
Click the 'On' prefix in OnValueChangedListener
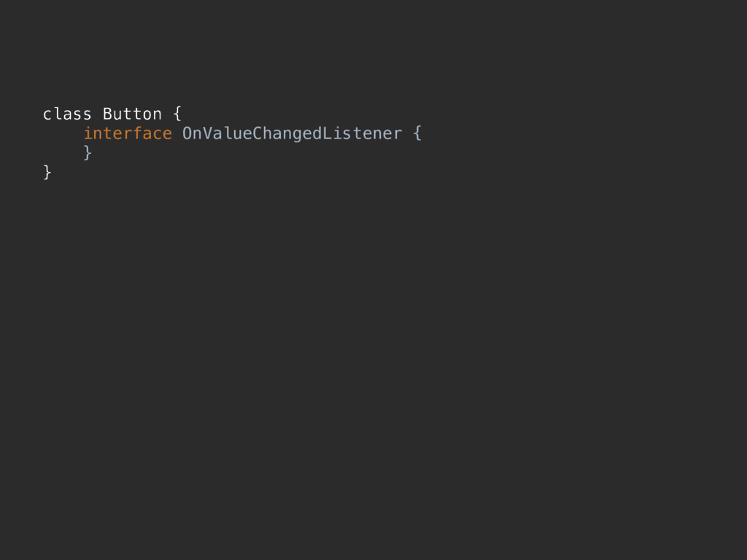193,133
